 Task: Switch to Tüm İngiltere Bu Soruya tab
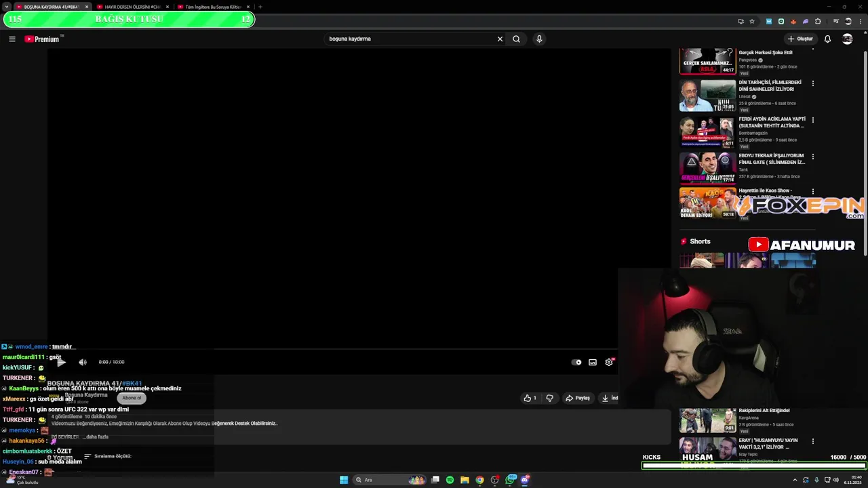[x=213, y=7]
